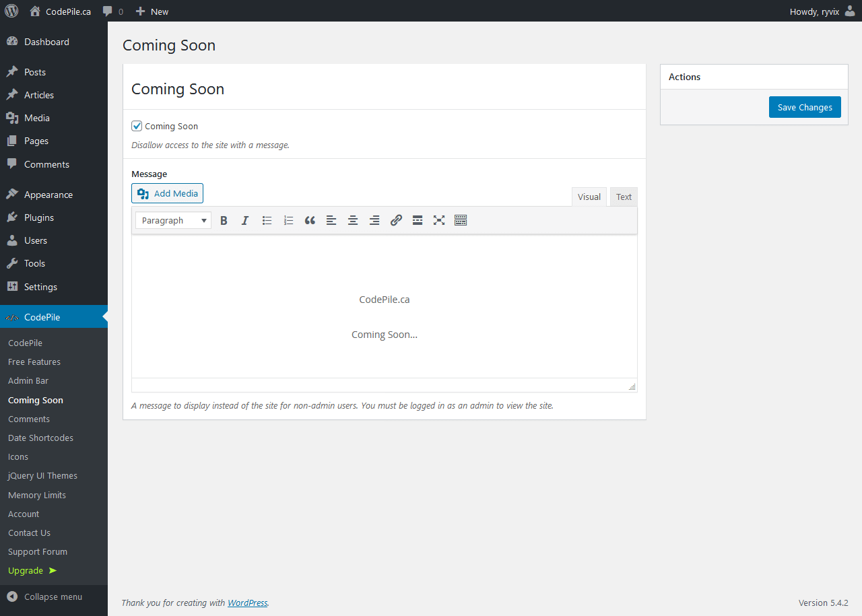862x616 pixels.
Task: Toggle bold formatting in editor toolbar
Action: point(224,220)
